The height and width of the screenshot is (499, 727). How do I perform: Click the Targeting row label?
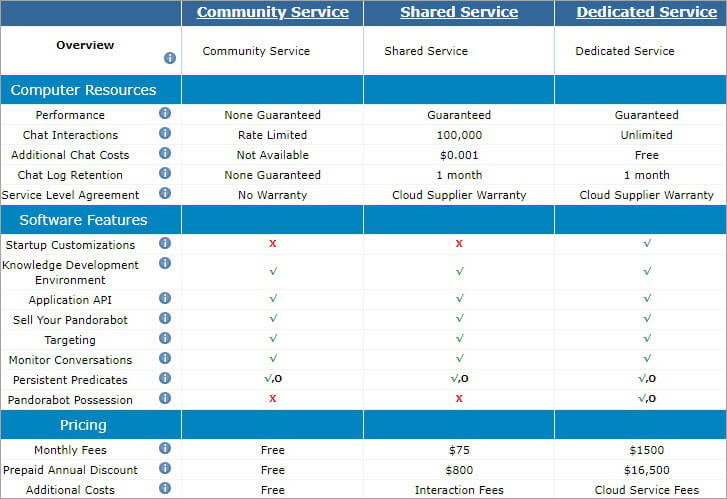(70, 340)
